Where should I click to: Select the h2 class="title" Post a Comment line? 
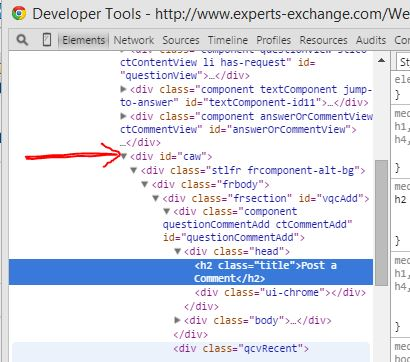coord(191,272)
